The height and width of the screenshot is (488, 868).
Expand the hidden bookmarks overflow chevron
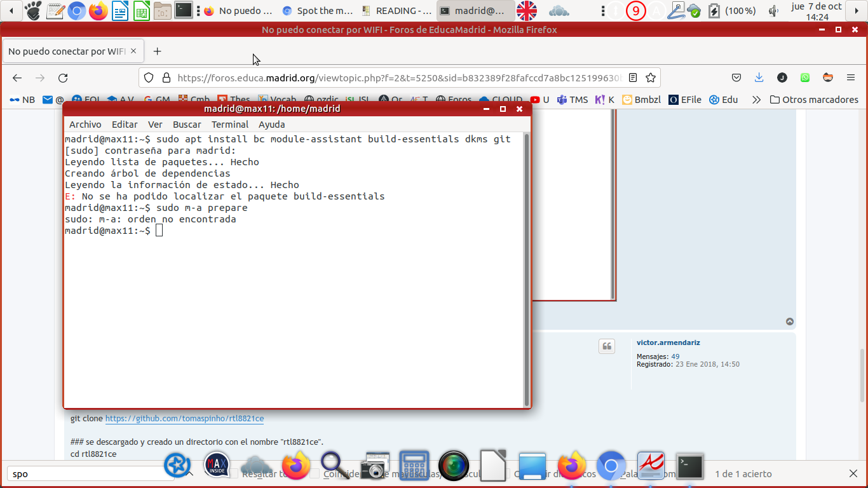pyautogui.click(x=756, y=100)
